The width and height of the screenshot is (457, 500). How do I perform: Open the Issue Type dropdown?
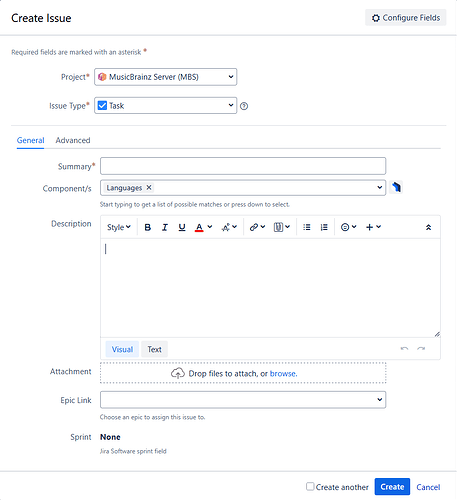pyautogui.click(x=166, y=106)
